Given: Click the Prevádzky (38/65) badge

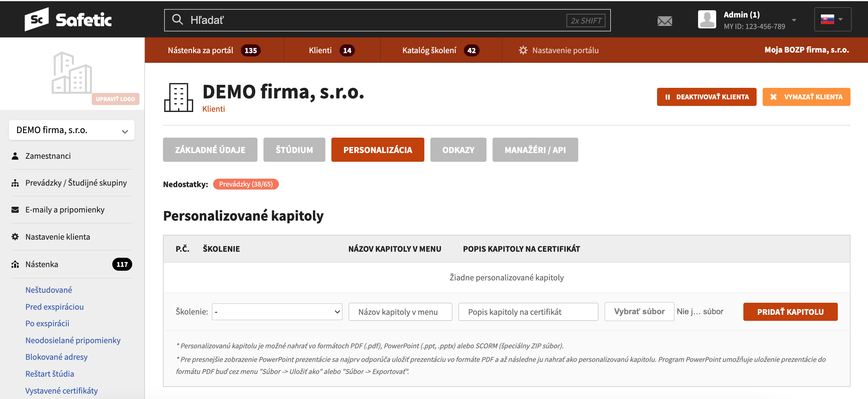Looking at the screenshot, I should (246, 184).
